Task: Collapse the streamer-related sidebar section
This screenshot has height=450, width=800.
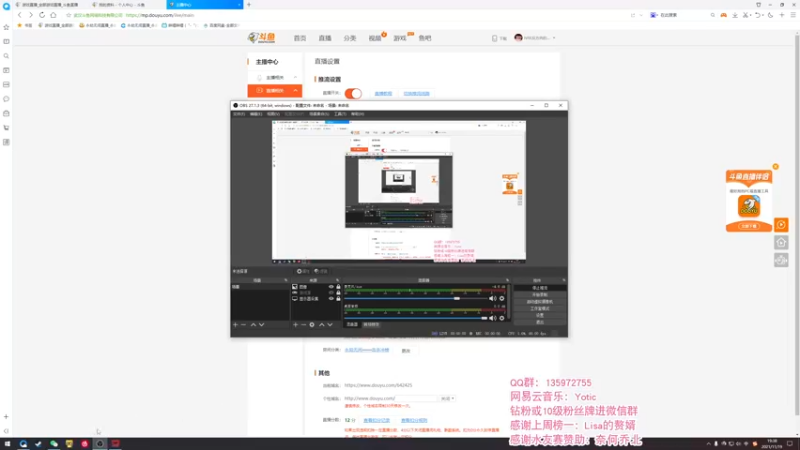Action: click(295, 78)
